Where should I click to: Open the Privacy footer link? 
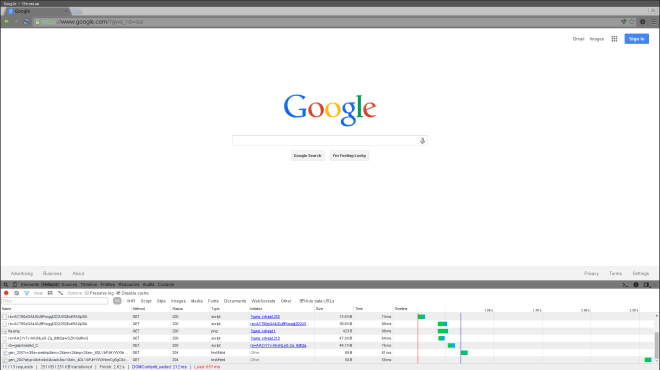tap(591, 274)
